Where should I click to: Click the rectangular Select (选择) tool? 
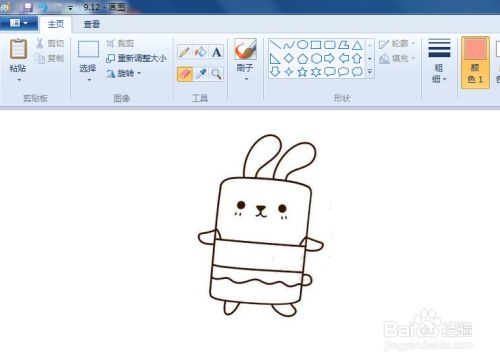(x=88, y=49)
